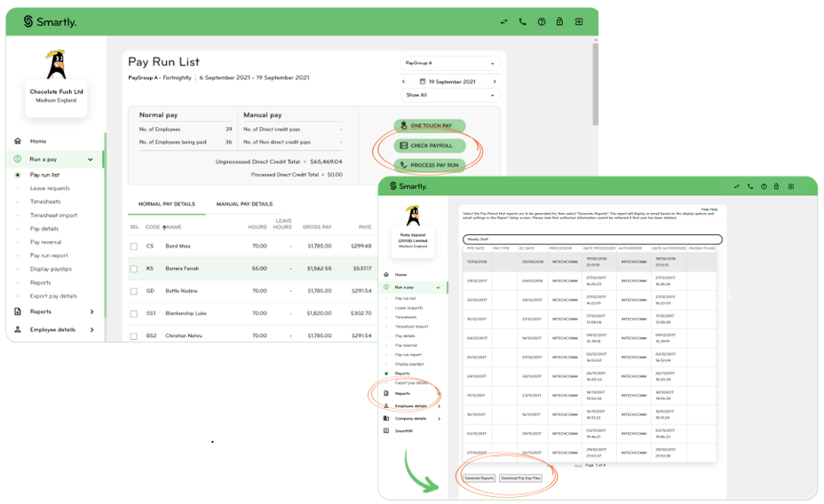The width and height of the screenshot is (824, 504).
Task: Click the Employee details person icon in the Pay Run List sidebar
Action: [18, 330]
